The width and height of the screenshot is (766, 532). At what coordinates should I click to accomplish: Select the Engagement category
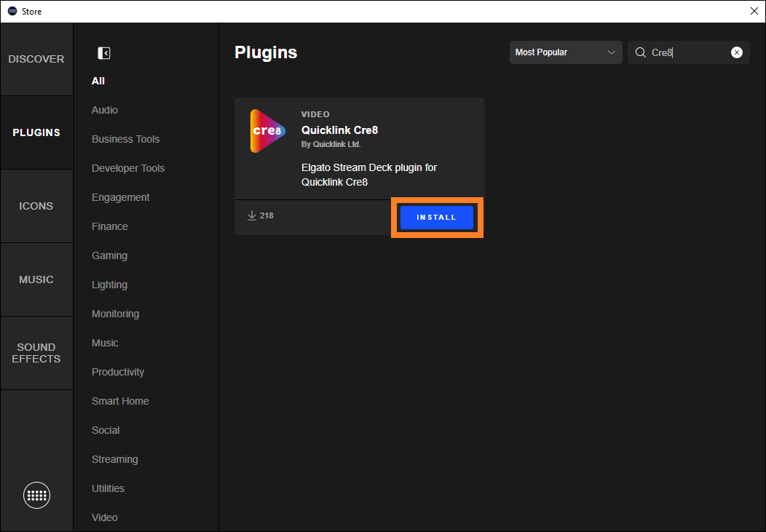coord(121,197)
